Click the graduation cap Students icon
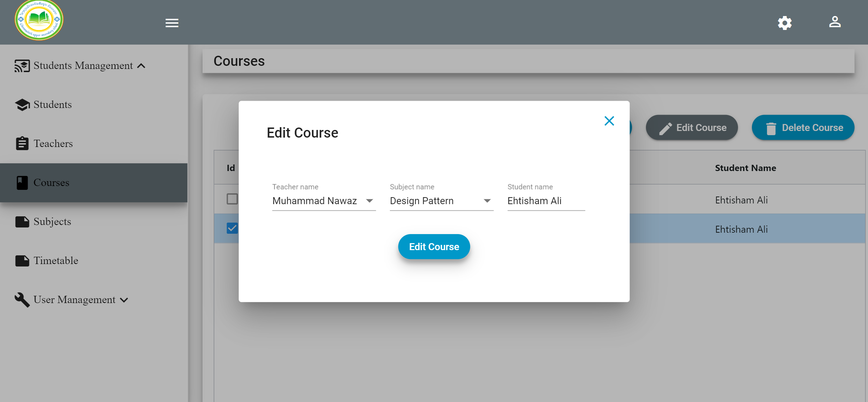 coord(22,105)
